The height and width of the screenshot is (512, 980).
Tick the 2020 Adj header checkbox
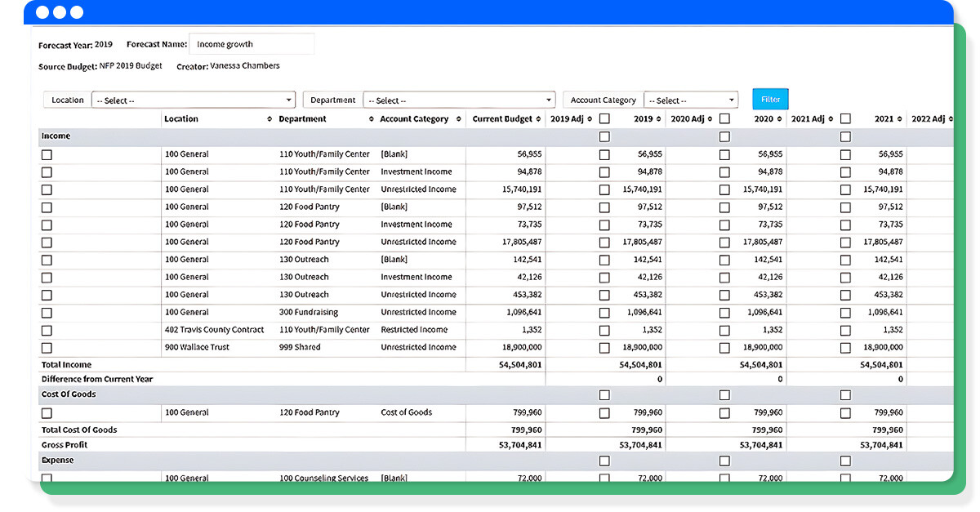pos(724,119)
